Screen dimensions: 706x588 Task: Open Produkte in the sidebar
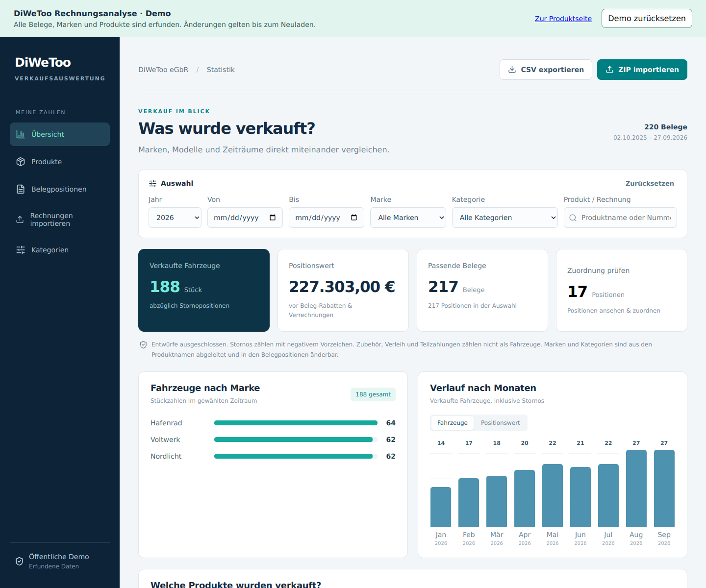pos(60,162)
